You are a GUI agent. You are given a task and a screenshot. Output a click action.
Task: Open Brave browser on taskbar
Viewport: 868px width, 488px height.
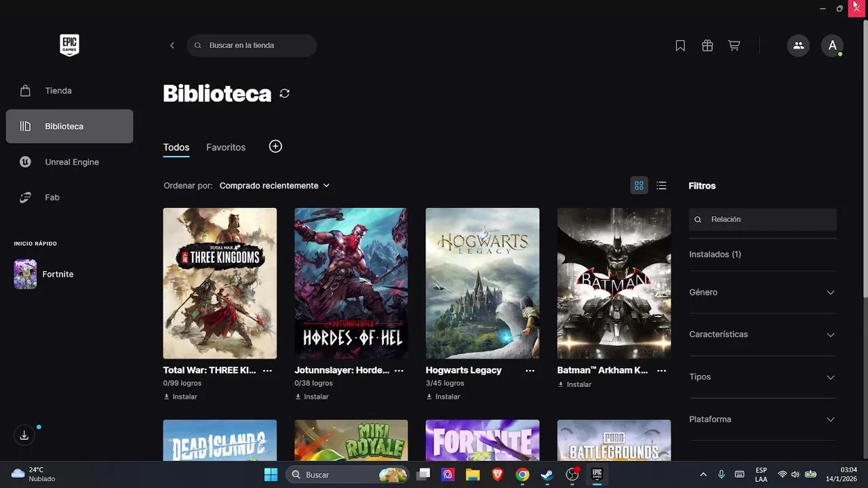coord(498,474)
